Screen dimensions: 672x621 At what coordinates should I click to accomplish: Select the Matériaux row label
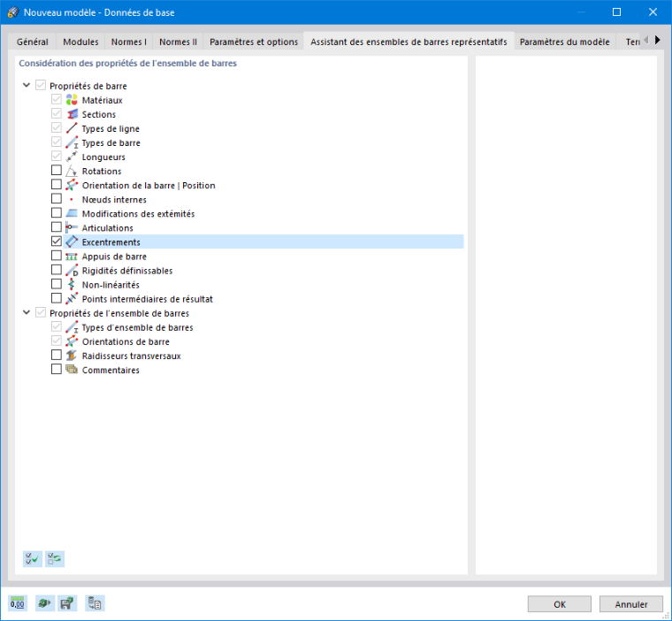coord(102,100)
